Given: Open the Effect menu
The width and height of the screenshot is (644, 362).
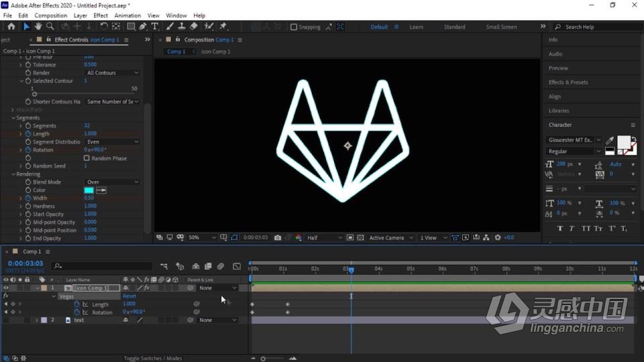Looking at the screenshot, I should 101,15.
